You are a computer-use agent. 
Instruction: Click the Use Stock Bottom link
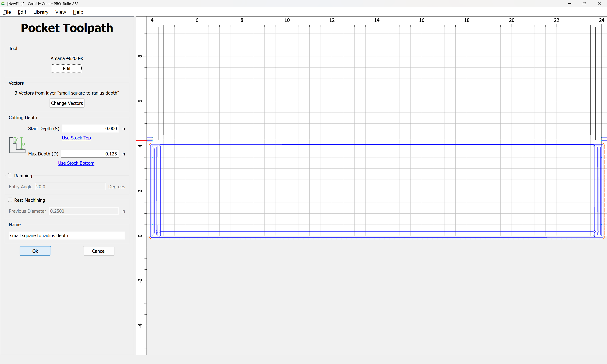pos(76,163)
